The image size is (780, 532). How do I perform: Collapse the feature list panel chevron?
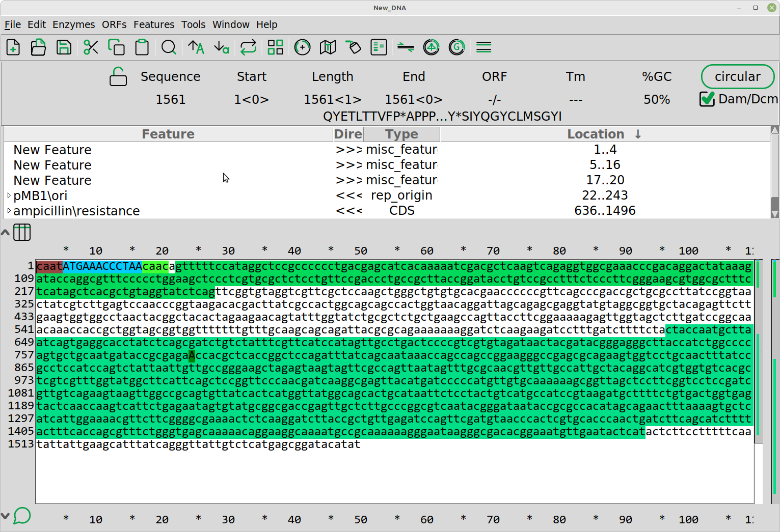pyautogui.click(x=5, y=233)
